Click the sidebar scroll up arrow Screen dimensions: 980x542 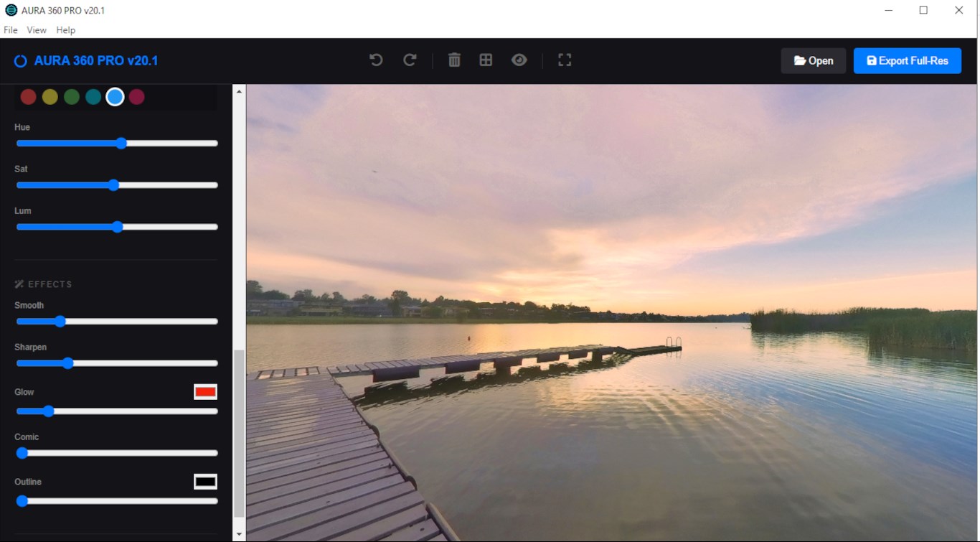(240, 91)
